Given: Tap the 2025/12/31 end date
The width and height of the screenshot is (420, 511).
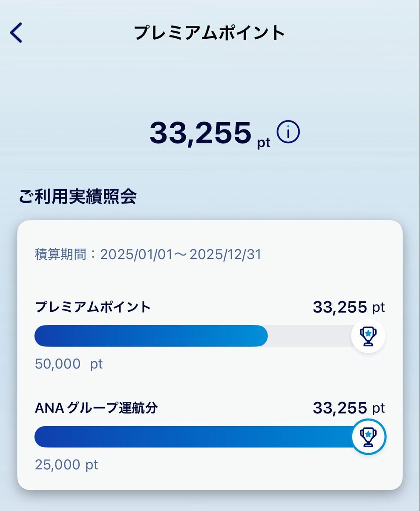Looking at the screenshot, I should coord(225,255).
